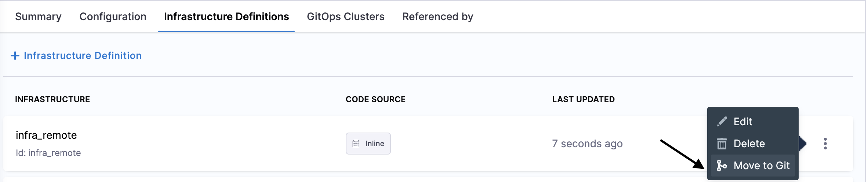Choose Delete from the context menu

[x=749, y=144]
